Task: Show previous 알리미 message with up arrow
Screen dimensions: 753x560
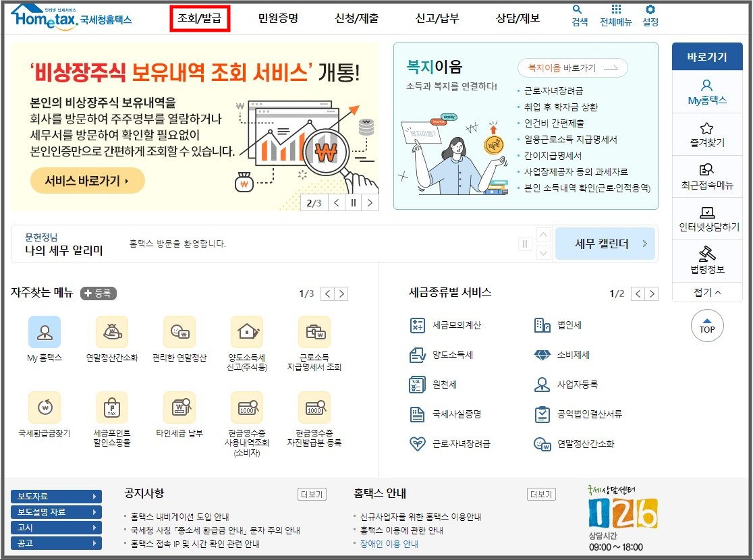Action: 543,235
